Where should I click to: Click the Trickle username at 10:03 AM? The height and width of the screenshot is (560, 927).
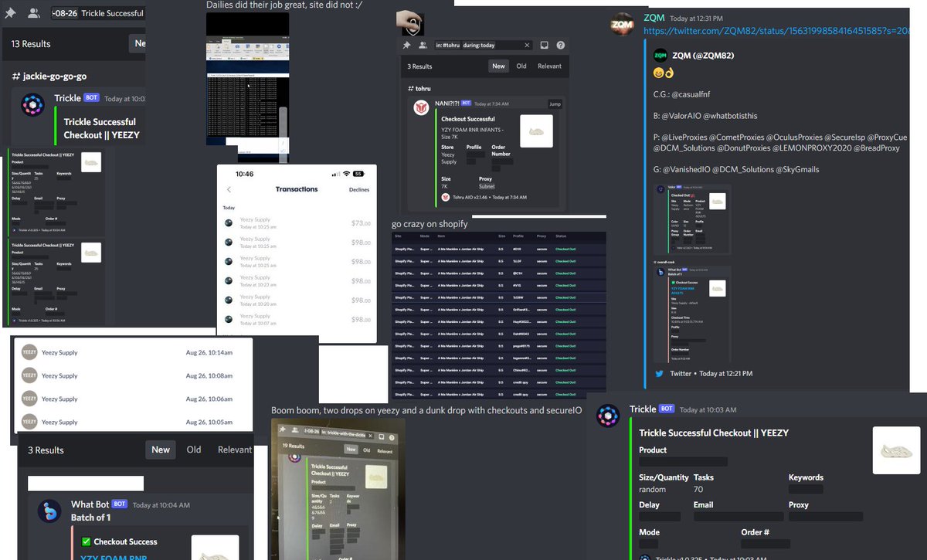pos(642,409)
